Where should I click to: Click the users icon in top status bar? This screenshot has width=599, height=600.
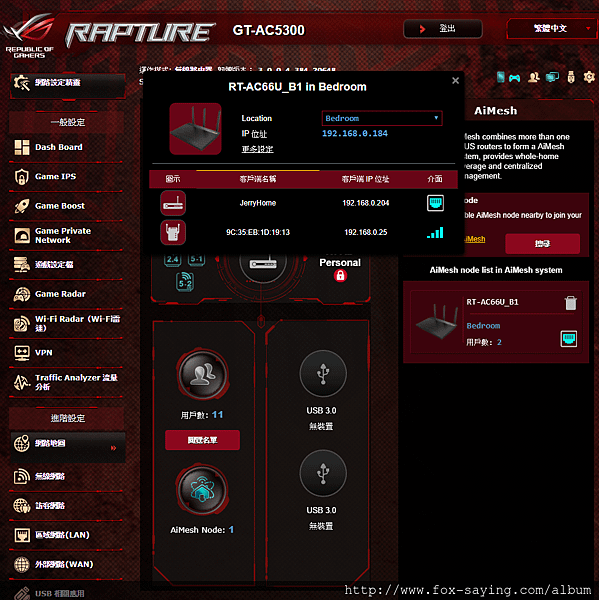pos(534,78)
